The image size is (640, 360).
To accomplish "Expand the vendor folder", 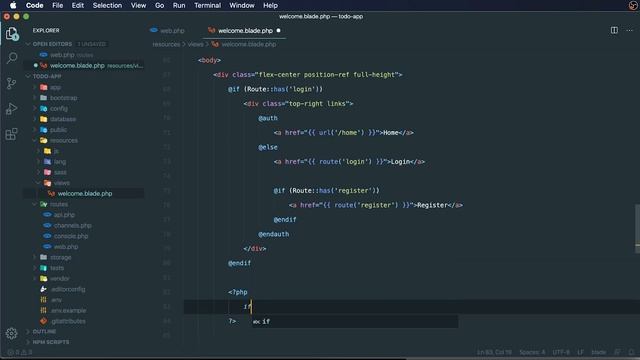I will (35, 278).
